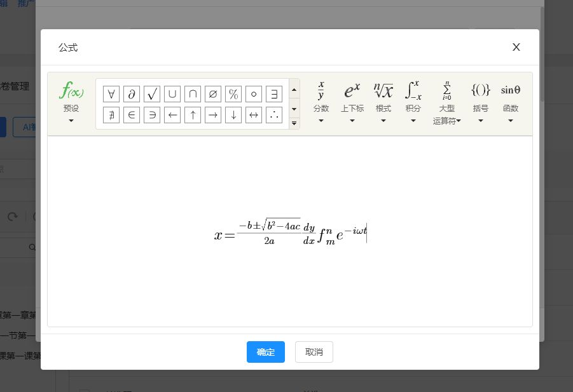Click the 取消 cancel button
573x392 pixels.
[314, 352]
